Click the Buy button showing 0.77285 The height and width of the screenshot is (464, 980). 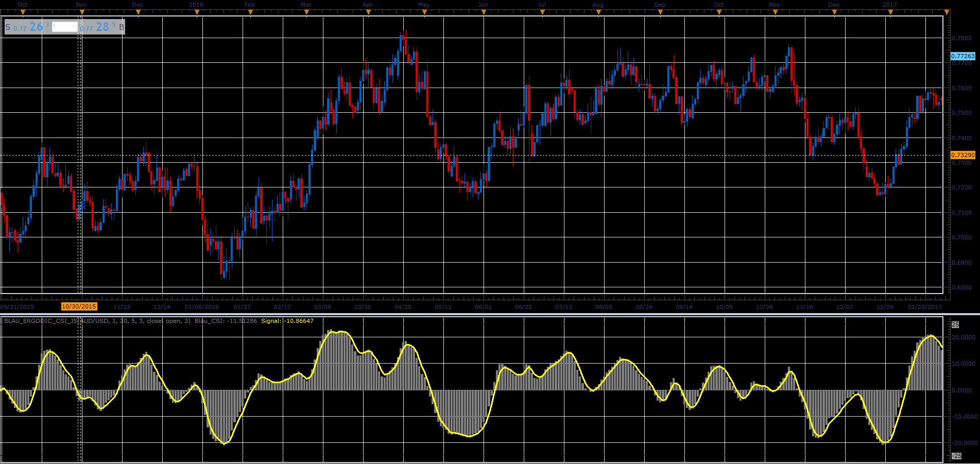tap(102, 27)
